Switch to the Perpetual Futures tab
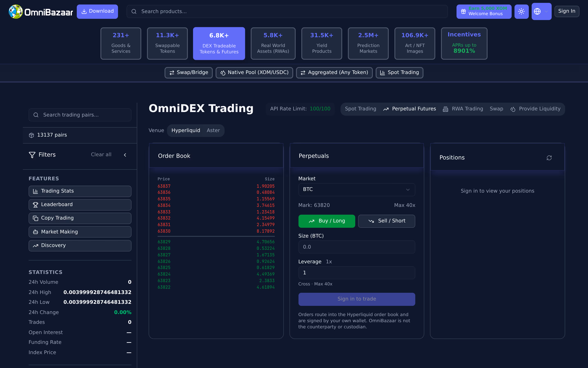 410,109
